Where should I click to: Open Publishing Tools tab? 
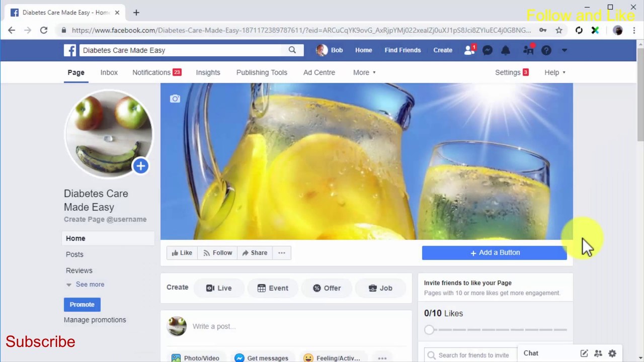pyautogui.click(x=262, y=72)
